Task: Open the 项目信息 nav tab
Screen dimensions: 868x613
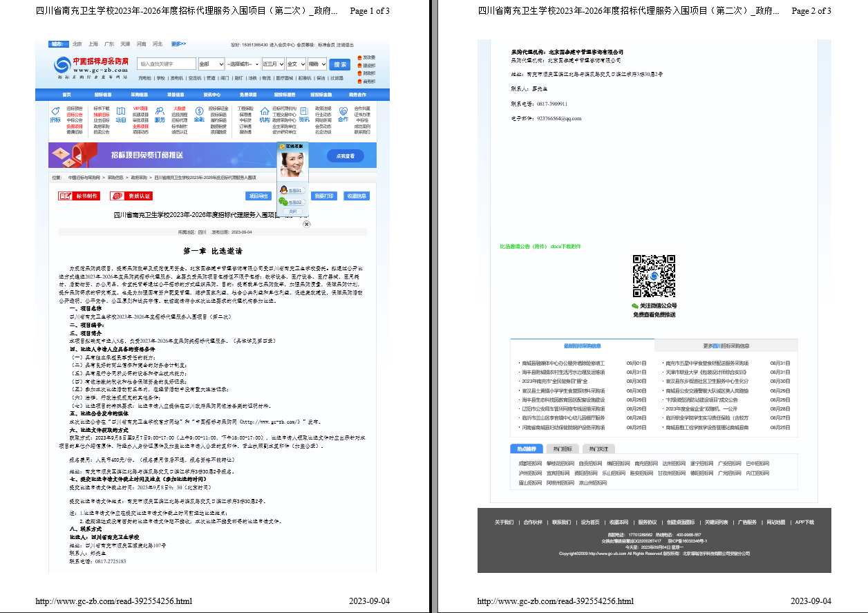Action: click(176, 95)
